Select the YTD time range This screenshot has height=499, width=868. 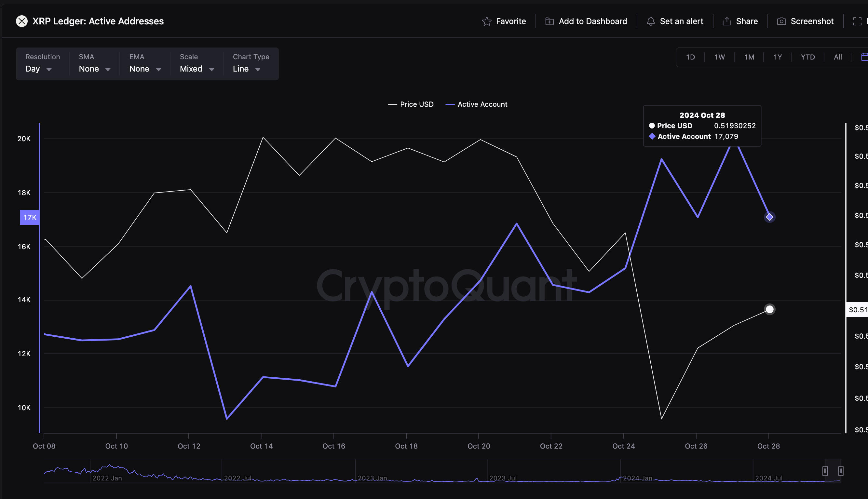(x=808, y=57)
